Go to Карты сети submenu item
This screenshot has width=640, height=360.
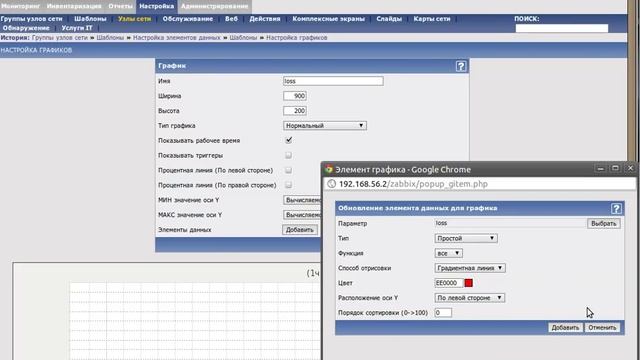pyautogui.click(x=432, y=19)
